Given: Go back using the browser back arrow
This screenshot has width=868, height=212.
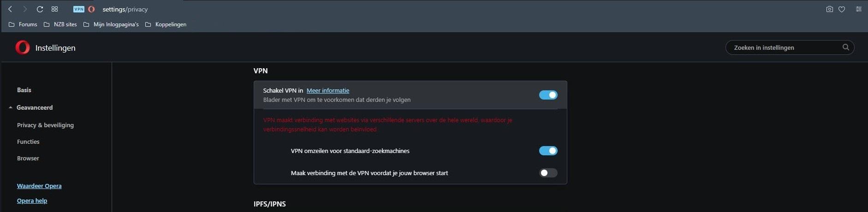Looking at the screenshot, I should point(10,9).
